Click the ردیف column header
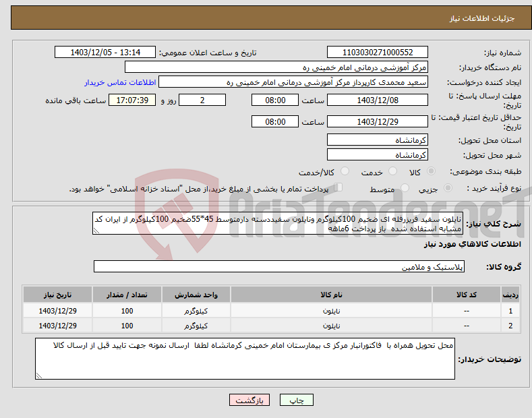The width and height of the screenshot is (532, 418). pyautogui.click(x=510, y=295)
